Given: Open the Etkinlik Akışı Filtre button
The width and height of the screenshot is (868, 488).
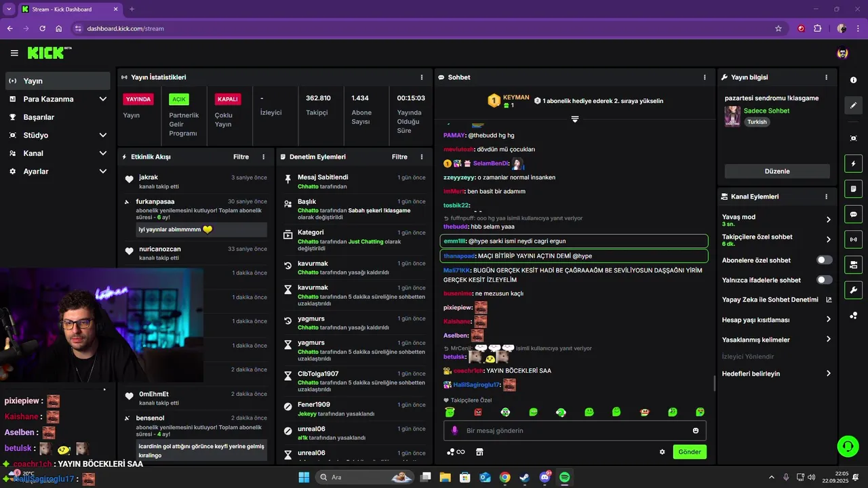Looking at the screenshot, I should tap(241, 157).
